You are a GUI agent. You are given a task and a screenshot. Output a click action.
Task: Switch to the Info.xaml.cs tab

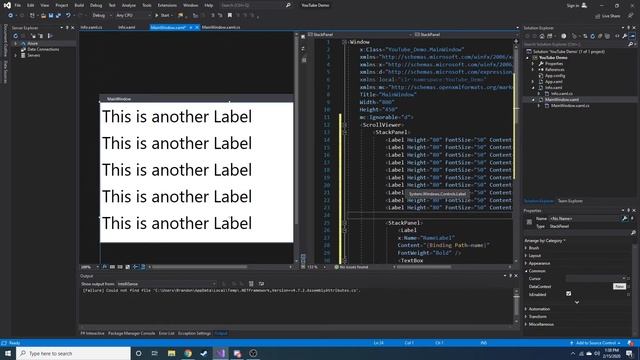coord(91,27)
